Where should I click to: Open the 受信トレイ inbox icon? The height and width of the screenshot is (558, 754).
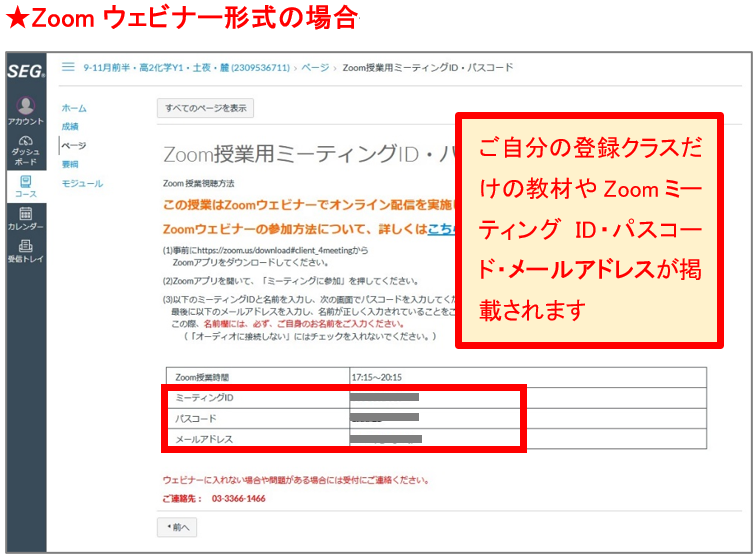coord(25,250)
